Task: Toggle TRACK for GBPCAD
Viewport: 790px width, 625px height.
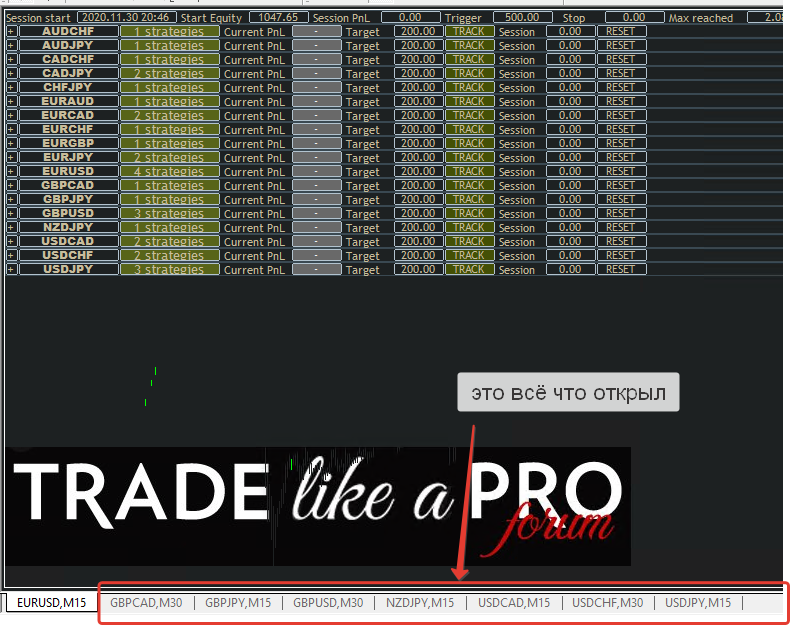Action: pos(469,186)
